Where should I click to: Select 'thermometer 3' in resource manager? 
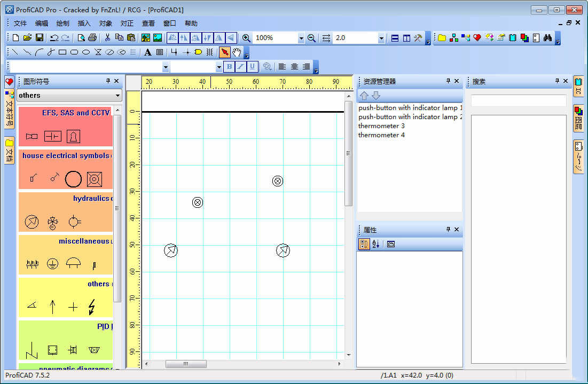click(x=381, y=126)
